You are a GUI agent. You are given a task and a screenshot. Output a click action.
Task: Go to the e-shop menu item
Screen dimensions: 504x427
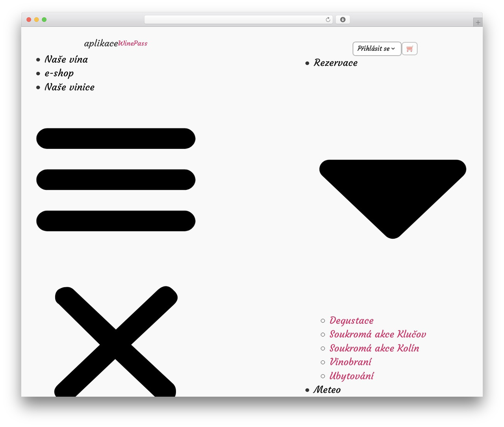pyautogui.click(x=59, y=73)
